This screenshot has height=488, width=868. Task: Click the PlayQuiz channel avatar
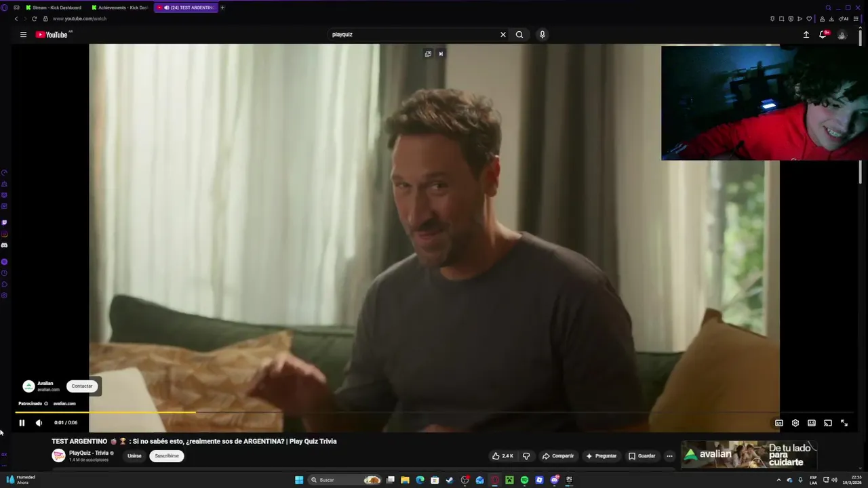[x=59, y=455]
